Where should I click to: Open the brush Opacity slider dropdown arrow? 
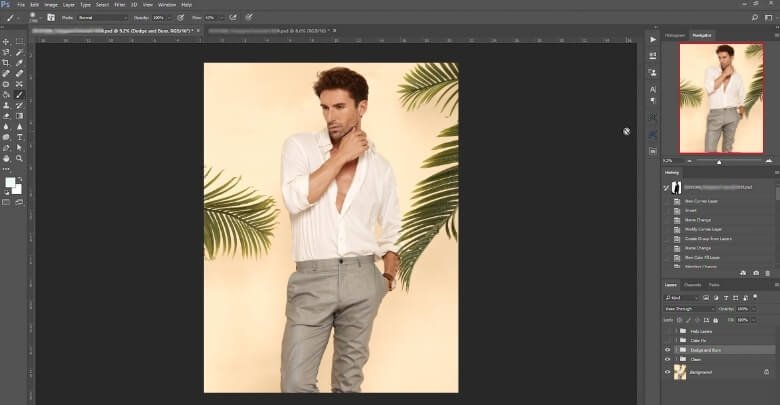click(x=170, y=17)
